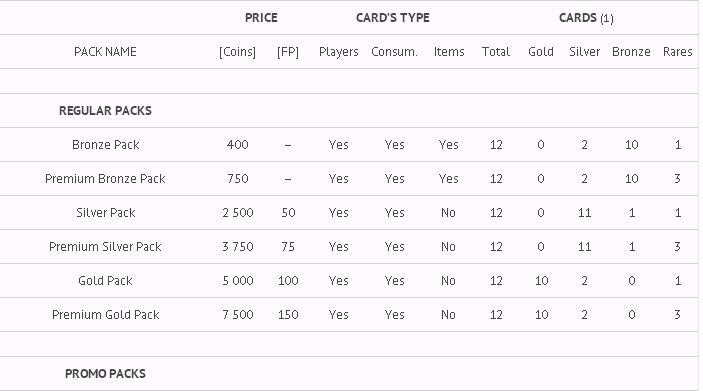Select the Silver Pack name cell
The height and width of the screenshot is (391, 703).
point(105,213)
